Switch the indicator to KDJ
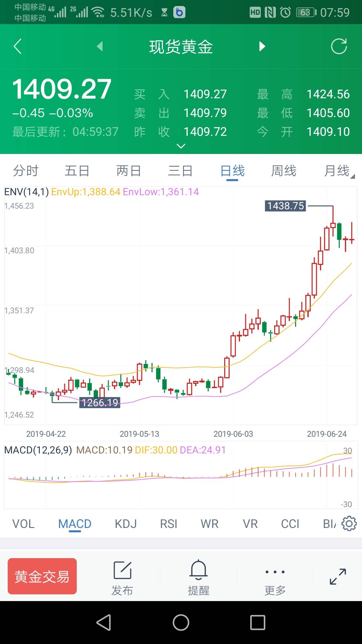This screenshot has width=362, height=644. tap(126, 524)
